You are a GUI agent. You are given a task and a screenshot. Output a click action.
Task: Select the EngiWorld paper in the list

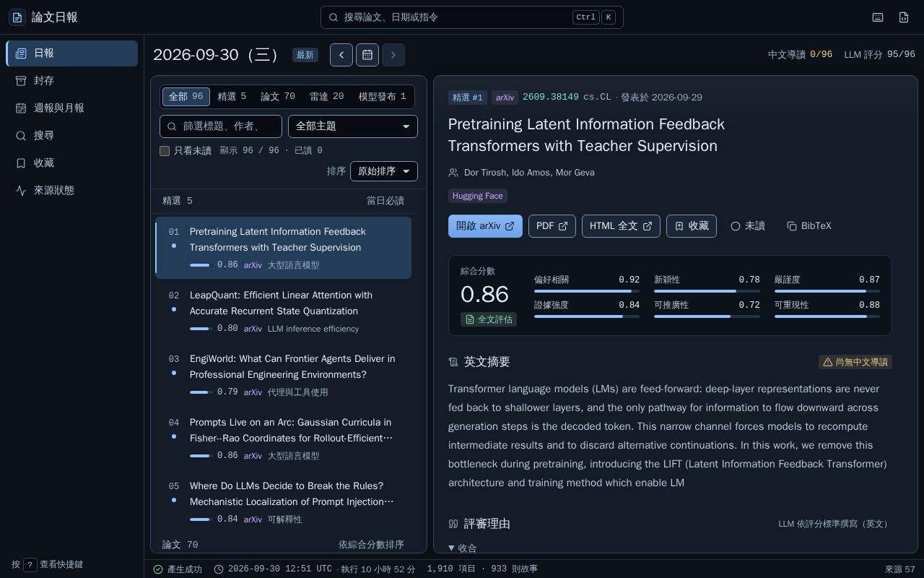(284, 375)
